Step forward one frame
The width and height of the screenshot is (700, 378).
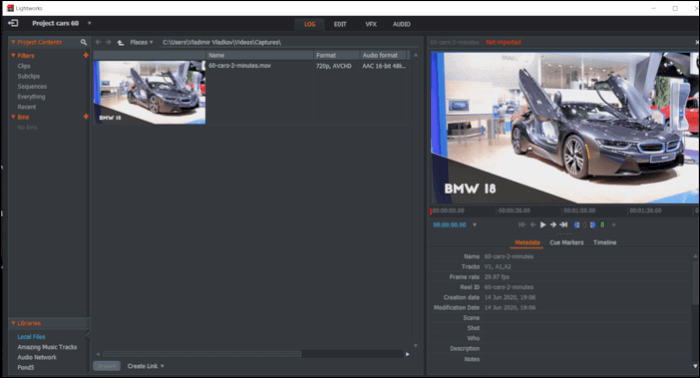[x=553, y=225]
